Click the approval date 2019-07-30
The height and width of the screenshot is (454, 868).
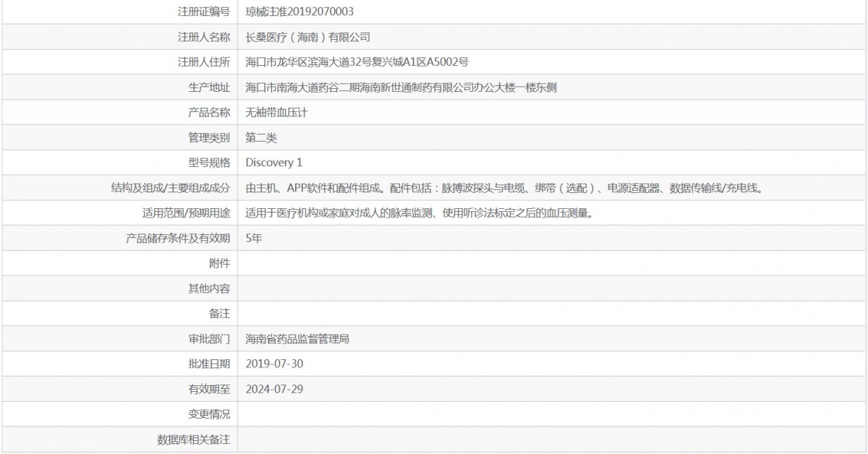pyautogui.click(x=274, y=364)
